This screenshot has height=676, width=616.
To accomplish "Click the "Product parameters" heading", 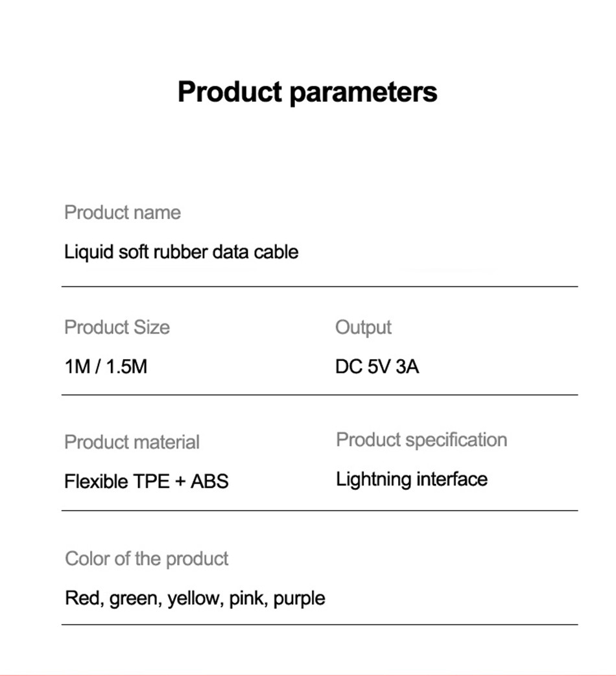I will pyautogui.click(x=307, y=91).
